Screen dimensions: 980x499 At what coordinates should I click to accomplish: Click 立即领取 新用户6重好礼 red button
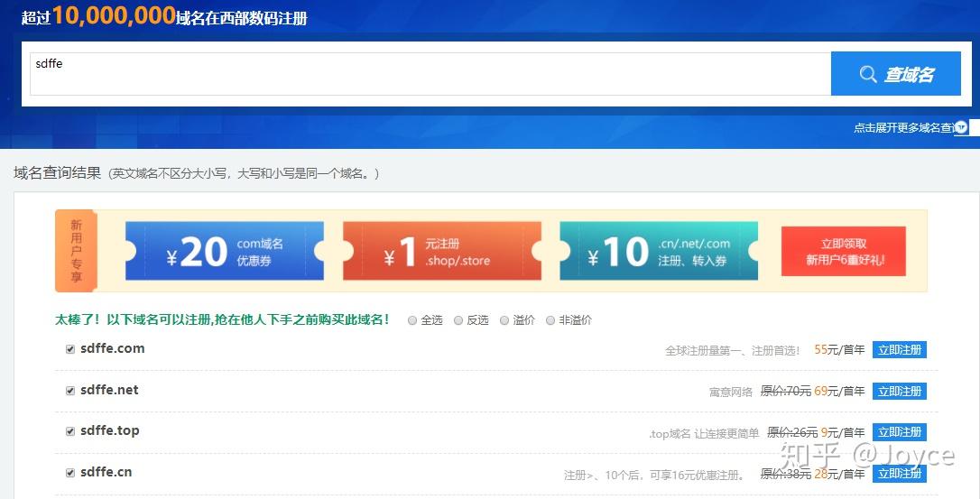coord(843,252)
